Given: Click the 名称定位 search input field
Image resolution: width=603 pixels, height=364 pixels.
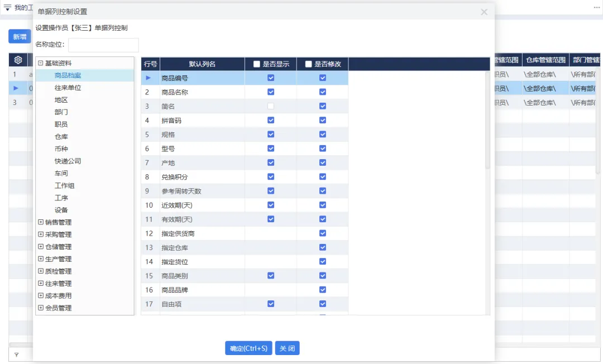Looking at the screenshot, I should 103,45.
